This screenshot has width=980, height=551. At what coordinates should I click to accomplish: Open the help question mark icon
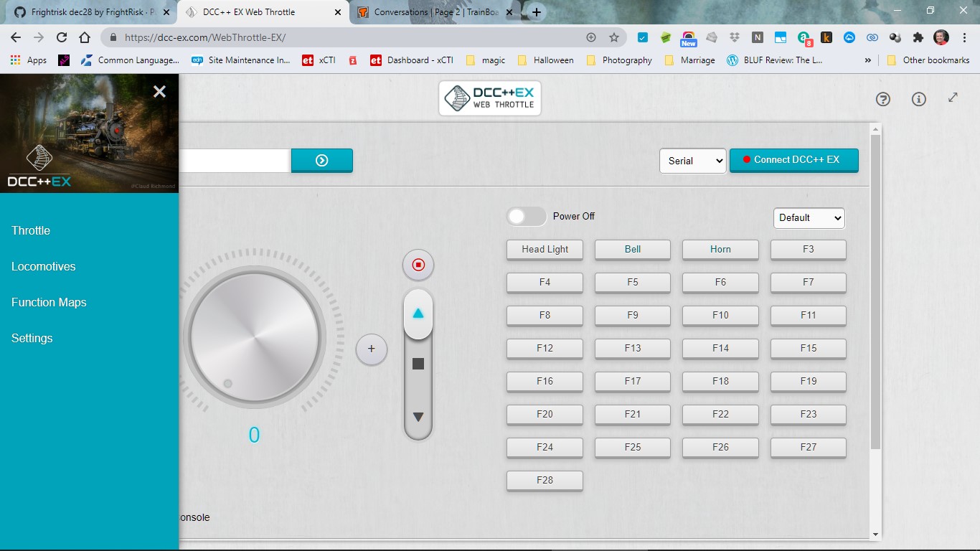883,100
